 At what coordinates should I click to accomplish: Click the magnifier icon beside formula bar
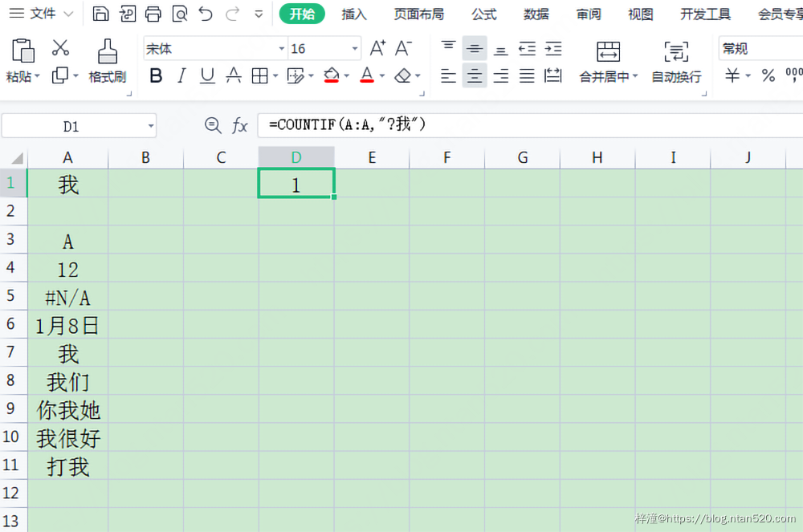(213, 125)
